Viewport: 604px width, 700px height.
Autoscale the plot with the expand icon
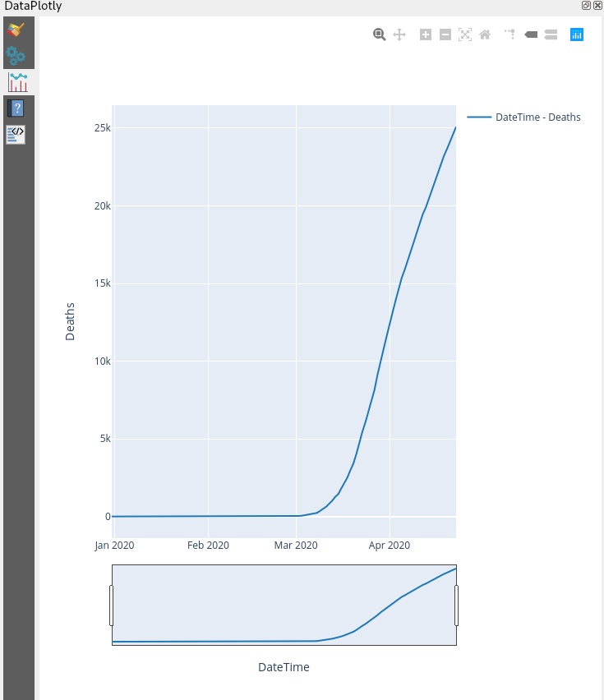coord(465,35)
